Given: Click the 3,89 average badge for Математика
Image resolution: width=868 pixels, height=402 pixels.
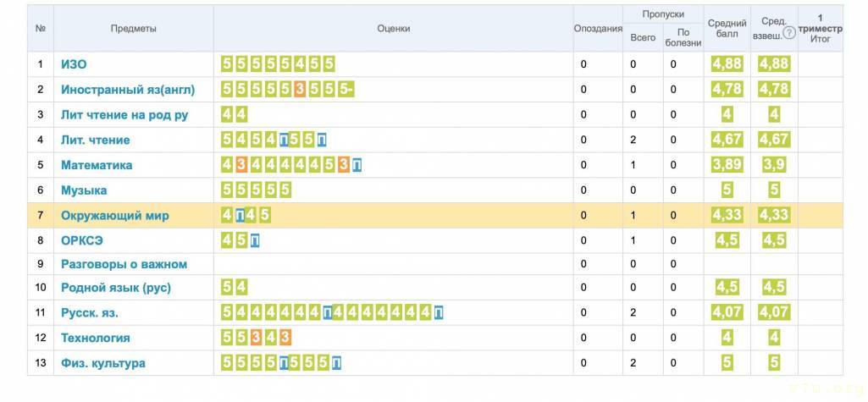Looking at the screenshot, I should tap(727, 165).
